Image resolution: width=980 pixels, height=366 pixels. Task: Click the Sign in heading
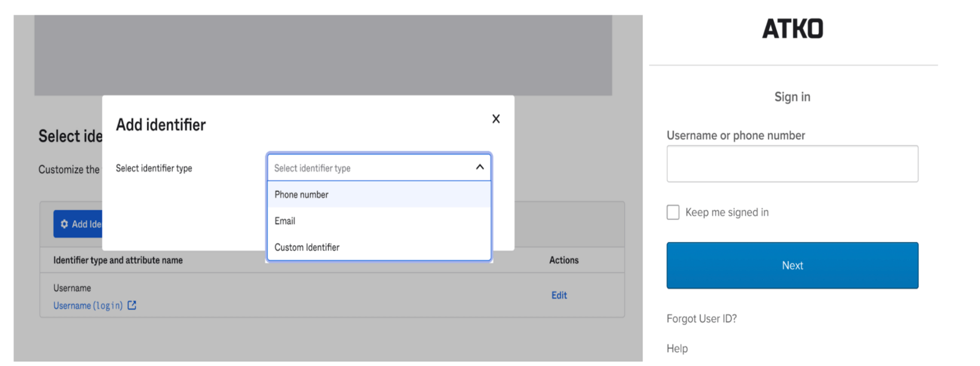[x=792, y=97]
